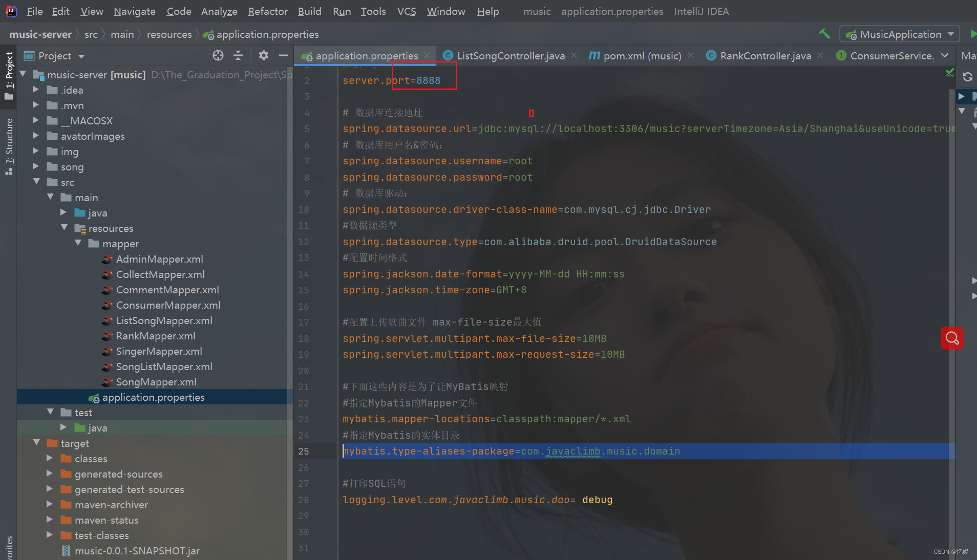This screenshot has width=977, height=560.
Task: Collapse all nodes using the collapse icon
Action: tap(239, 55)
